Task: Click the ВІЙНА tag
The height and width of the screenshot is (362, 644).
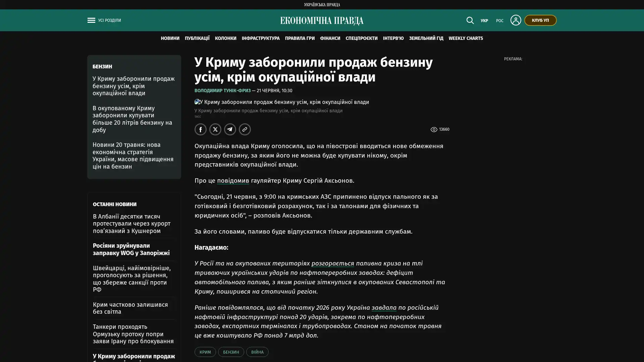Action: pos(257,352)
